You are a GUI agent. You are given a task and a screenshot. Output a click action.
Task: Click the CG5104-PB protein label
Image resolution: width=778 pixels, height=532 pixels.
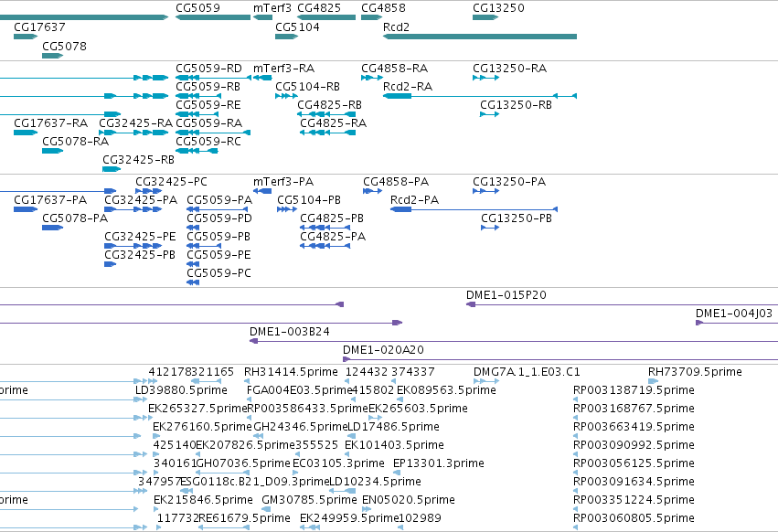(x=309, y=200)
